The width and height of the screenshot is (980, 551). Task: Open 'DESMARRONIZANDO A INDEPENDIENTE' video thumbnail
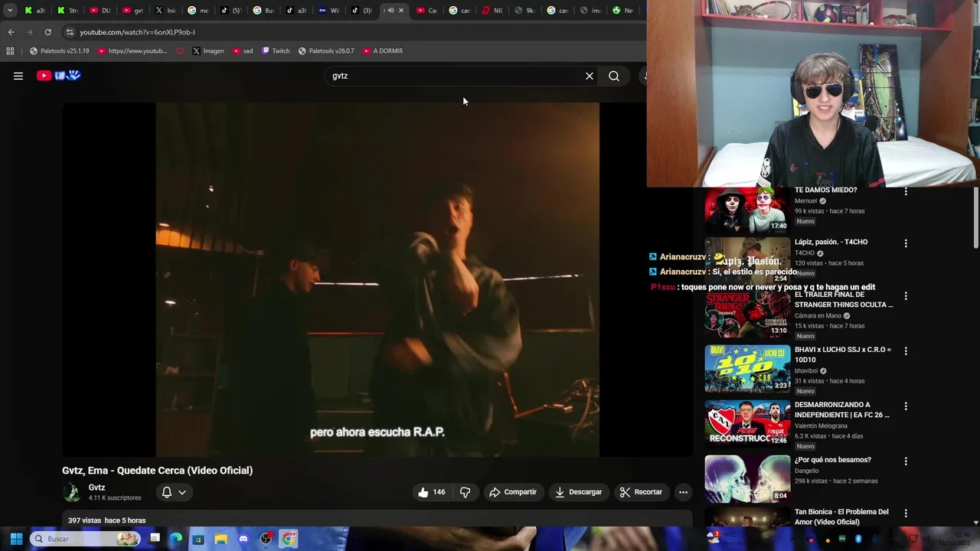tap(747, 423)
